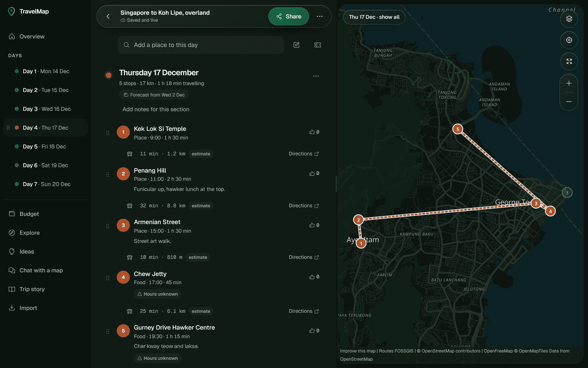The height and width of the screenshot is (368, 588).
Task: Click the back arrow beside trip title
Action: 108,16
